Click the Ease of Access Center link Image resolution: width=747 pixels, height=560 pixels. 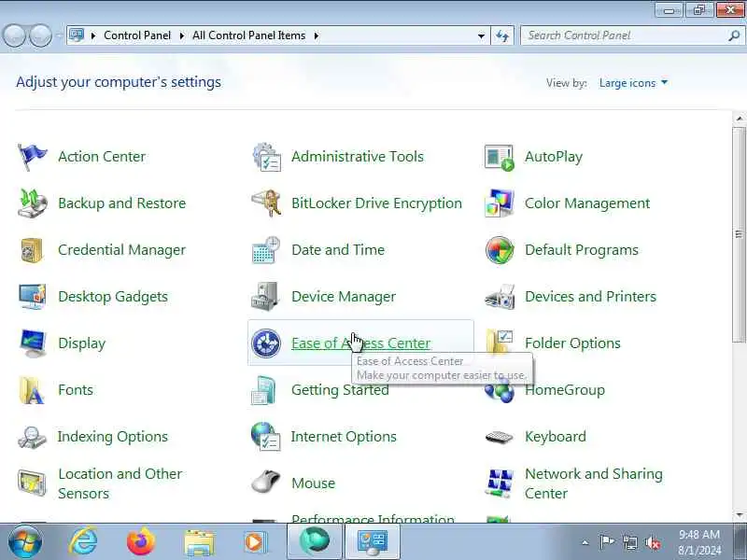click(360, 343)
